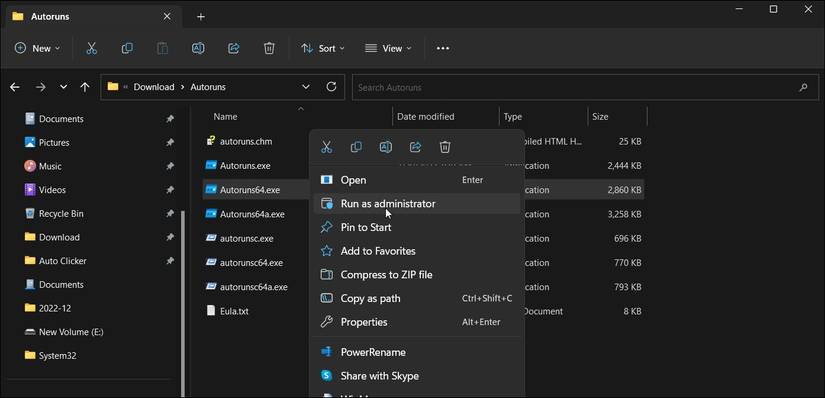Click the Delete trash icon in the Explorer toolbar
The image size is (825, 398).
pos(269,48)
